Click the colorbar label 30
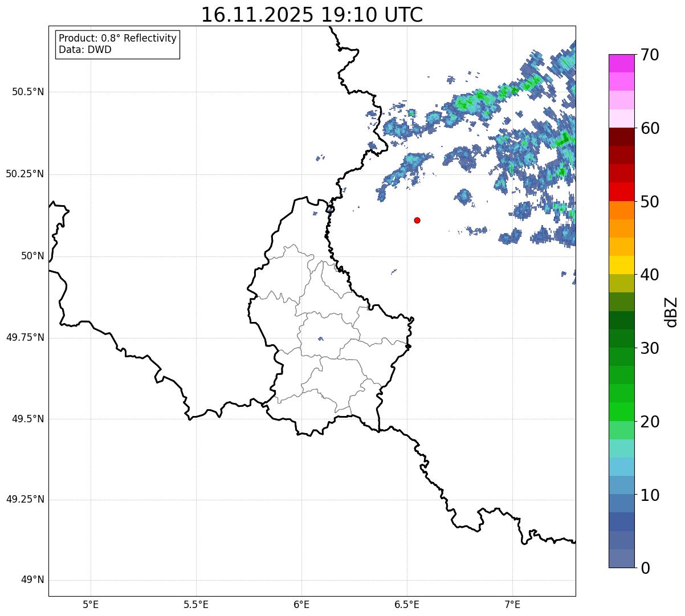Viewport: 685px width, 616px height. [650, 348]
